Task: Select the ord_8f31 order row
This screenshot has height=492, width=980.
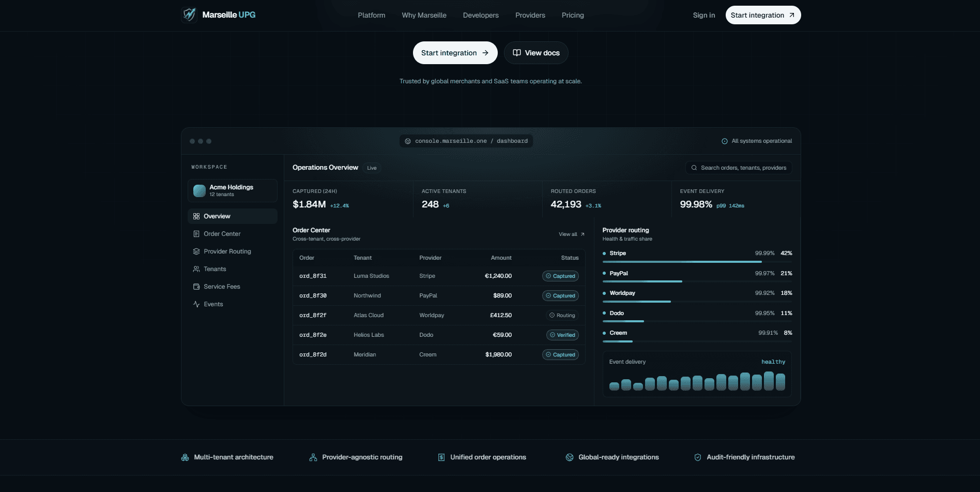Action: [x=439, y=276]
